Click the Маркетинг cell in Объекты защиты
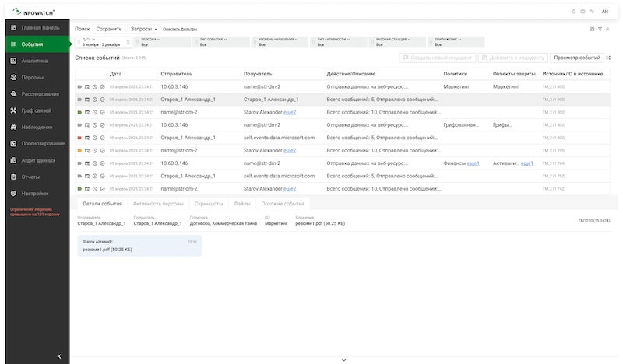 (505, 86)
